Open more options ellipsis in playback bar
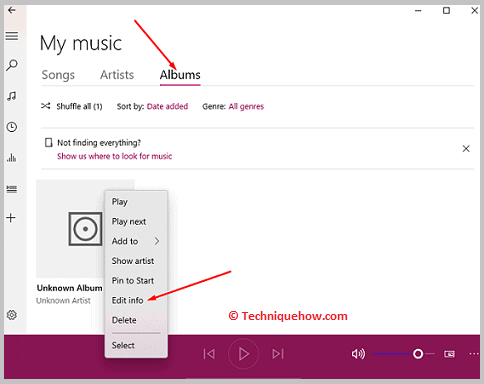The image size is (484, 384). pyautogui.click(x=474, y=354)
